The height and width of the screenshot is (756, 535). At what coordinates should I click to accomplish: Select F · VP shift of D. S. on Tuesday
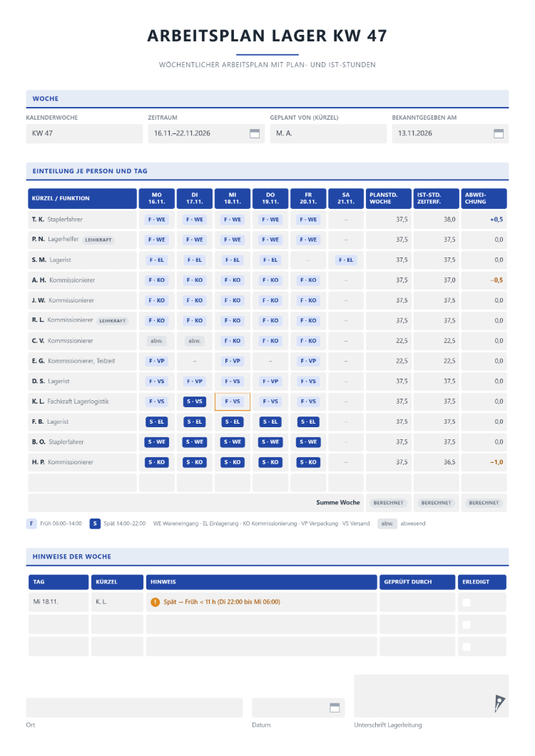[195, 382]
